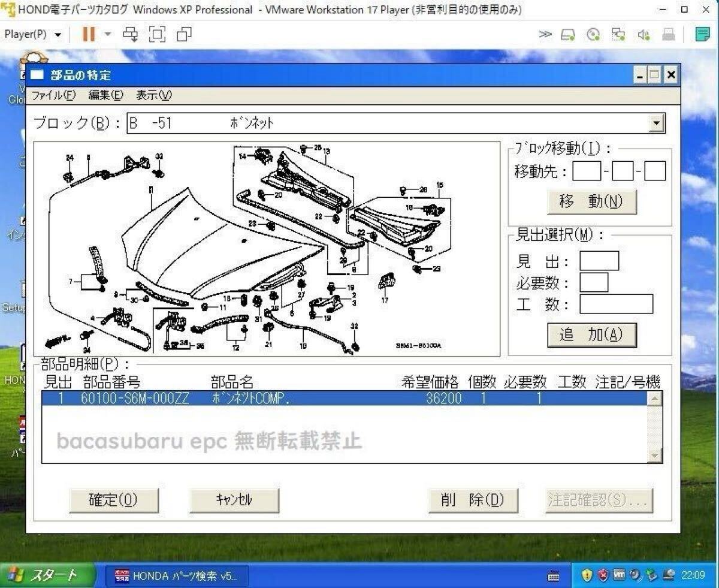Open the network adapter device icon
719x588 pixels.
pos(618,34)
